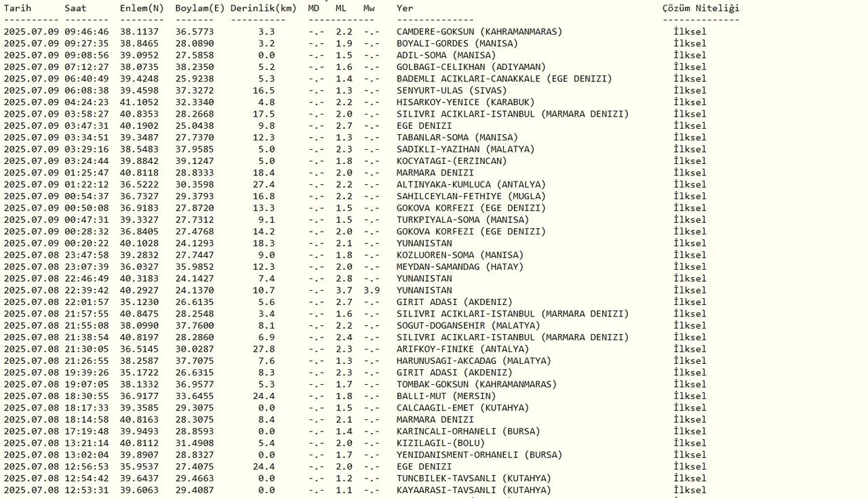Click the BALLI-MUT (MERSIN) location entry

446,396
